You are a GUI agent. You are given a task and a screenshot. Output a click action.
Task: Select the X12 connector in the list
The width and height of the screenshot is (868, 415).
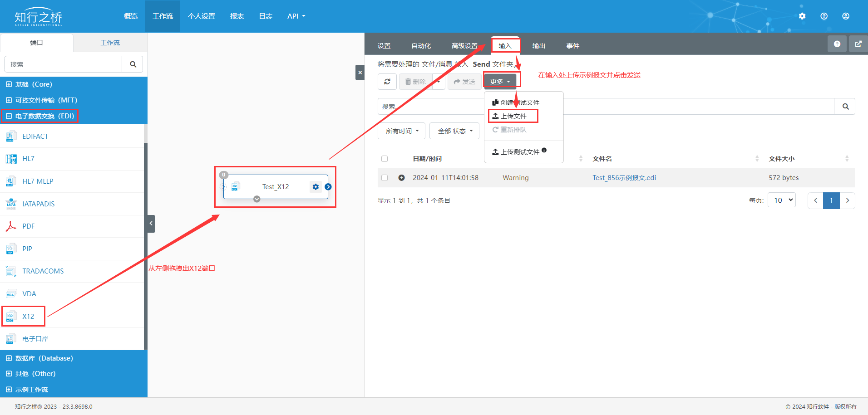pos(28,316)
